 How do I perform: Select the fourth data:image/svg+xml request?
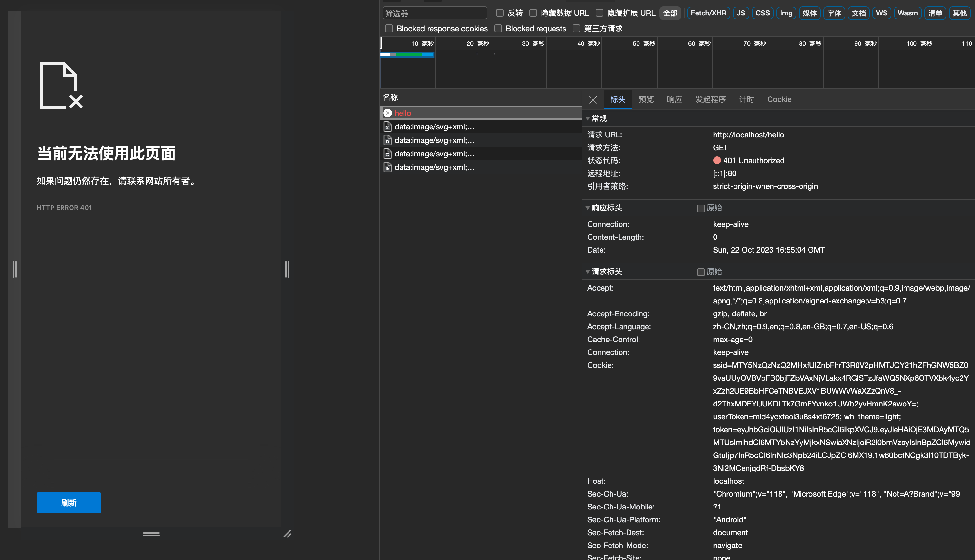click(480, 167)
